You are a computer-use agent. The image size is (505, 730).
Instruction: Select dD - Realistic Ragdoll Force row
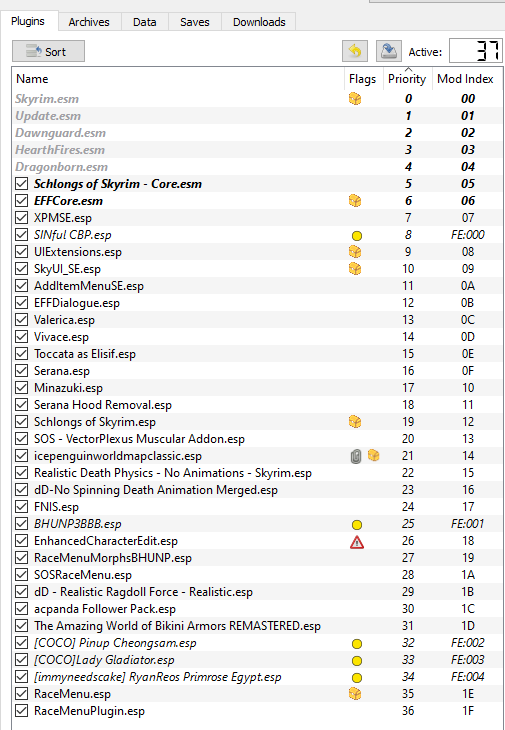257,592
